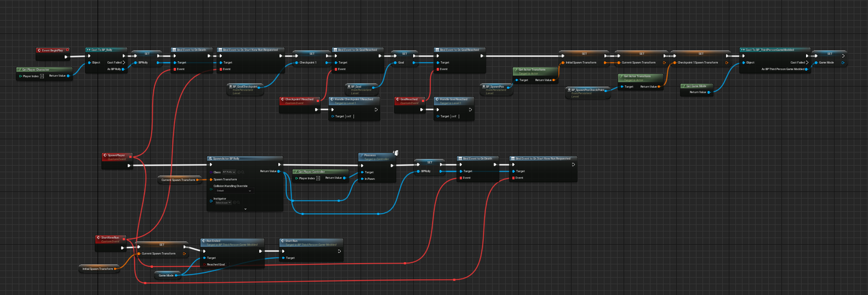
Task: Select the SpawnActor BP Rolly node header
Action: click(x=245, y=158)
